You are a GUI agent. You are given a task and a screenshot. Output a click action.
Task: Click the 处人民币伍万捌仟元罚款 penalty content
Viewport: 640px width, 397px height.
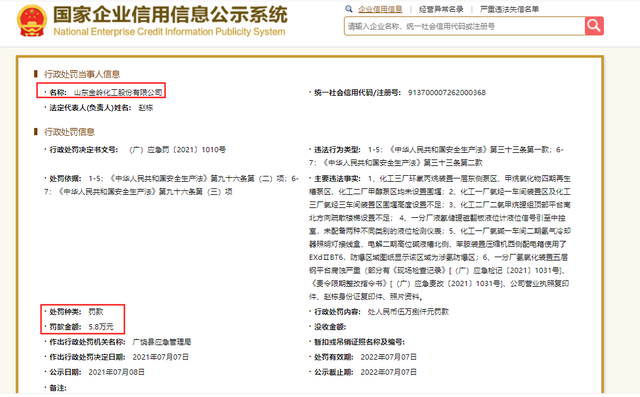(408, 312)
